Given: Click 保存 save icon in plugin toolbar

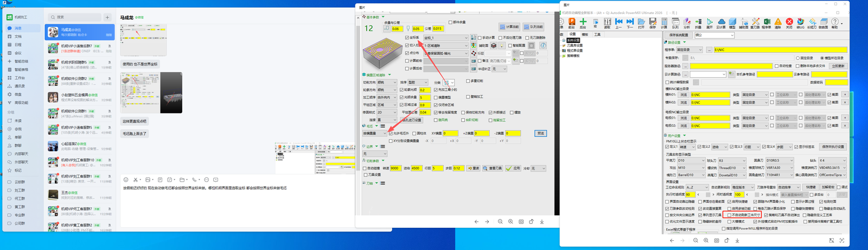Looking at the screenshot, I should click(x=653, y=24).
